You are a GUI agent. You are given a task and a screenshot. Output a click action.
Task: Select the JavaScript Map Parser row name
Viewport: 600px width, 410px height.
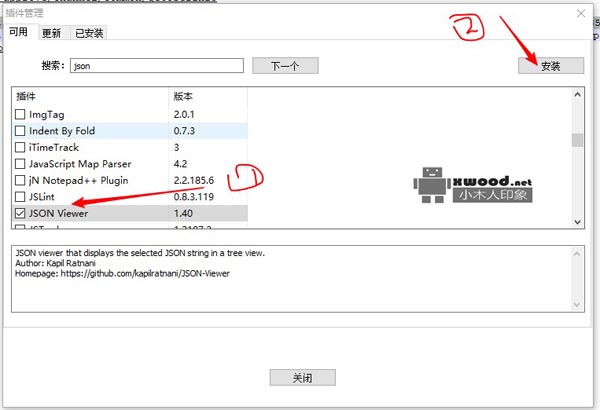click(x=80, y=164)
